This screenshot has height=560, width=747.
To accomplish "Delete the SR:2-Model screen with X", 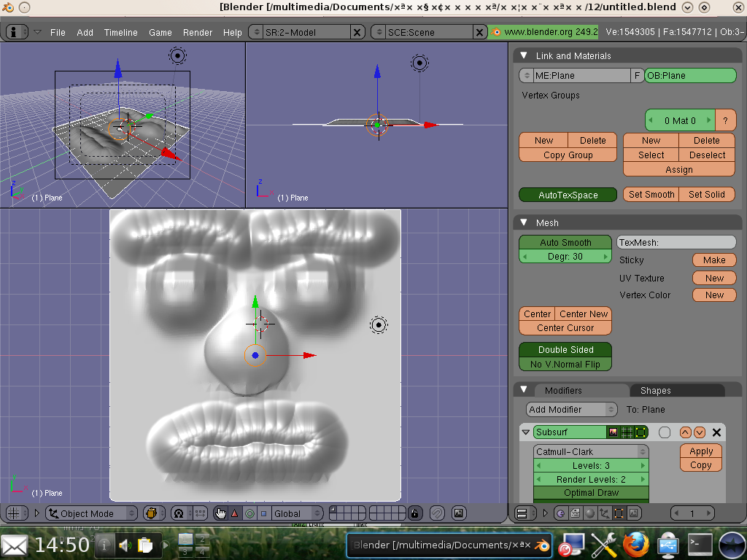I will (356, 32).
